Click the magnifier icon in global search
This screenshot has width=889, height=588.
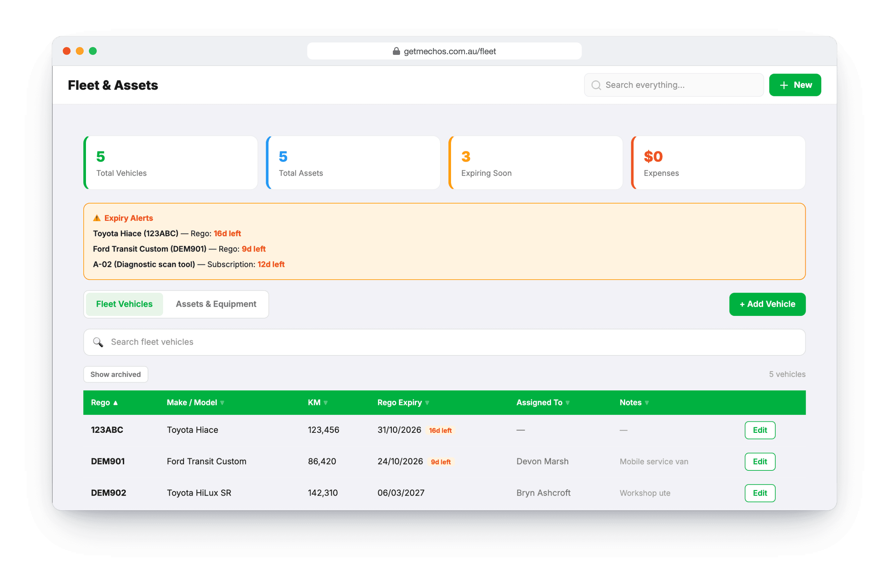596,85
